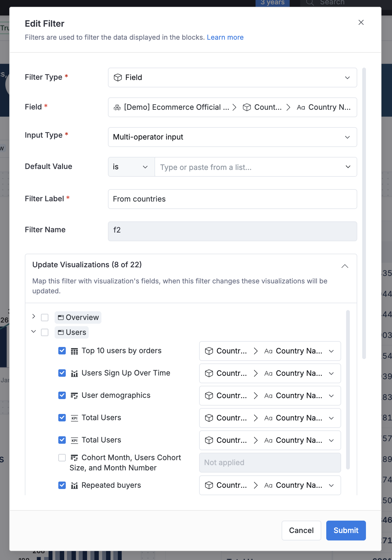Viewport: 392px width, 560px height.
Task: Select the Users tab tag
Action: click(72, 332)
